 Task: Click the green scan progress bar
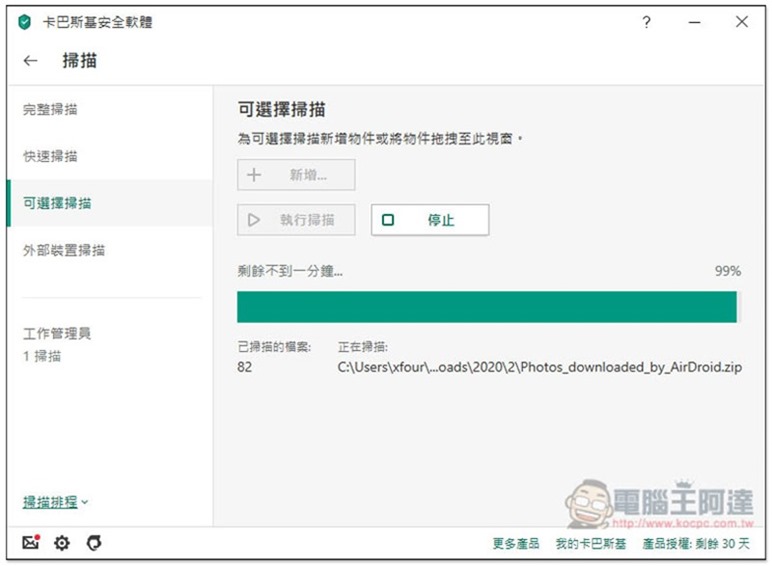pyautogui.click(x=486, y=307)
